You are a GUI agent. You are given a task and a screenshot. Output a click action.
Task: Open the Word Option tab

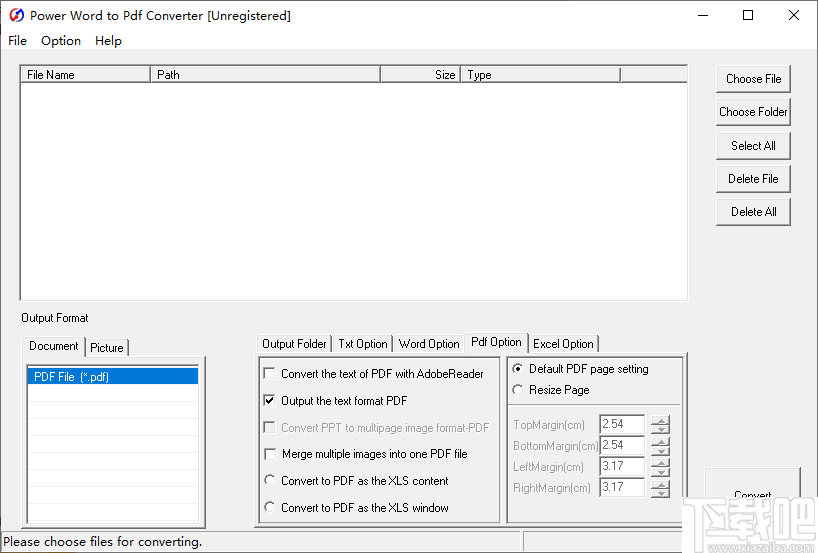(x=429, y=344)
